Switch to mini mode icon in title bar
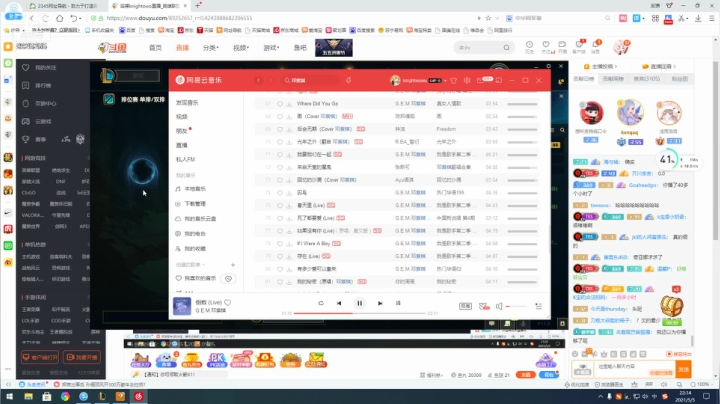This screenshot has width=720, height=404. pyautogui.click(x=499, y=80)
